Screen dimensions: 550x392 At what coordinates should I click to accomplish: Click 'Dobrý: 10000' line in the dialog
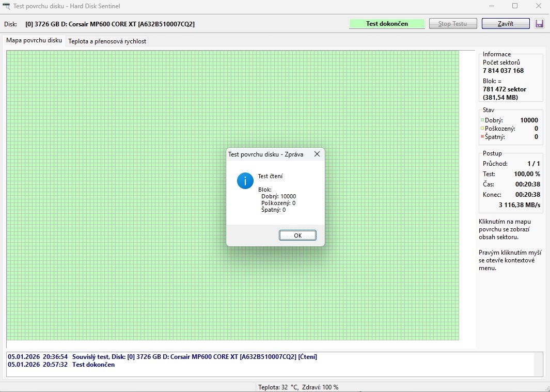278,196
